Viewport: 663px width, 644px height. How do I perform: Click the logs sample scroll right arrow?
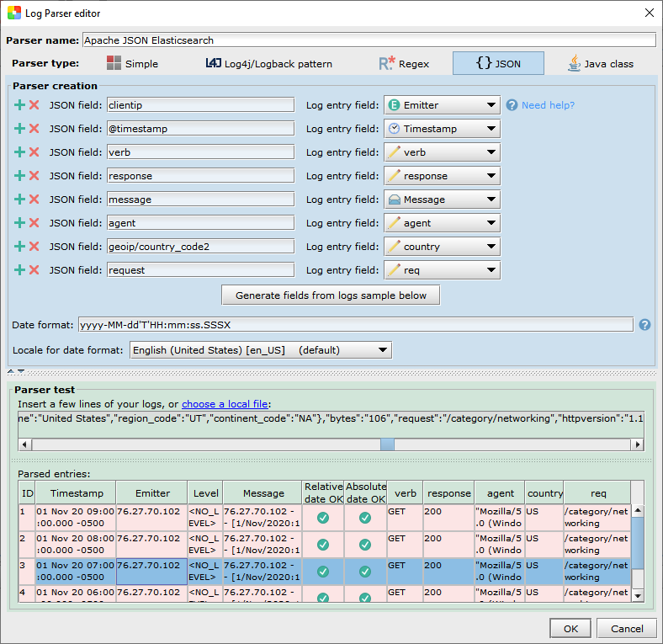[x=637, y=444]
